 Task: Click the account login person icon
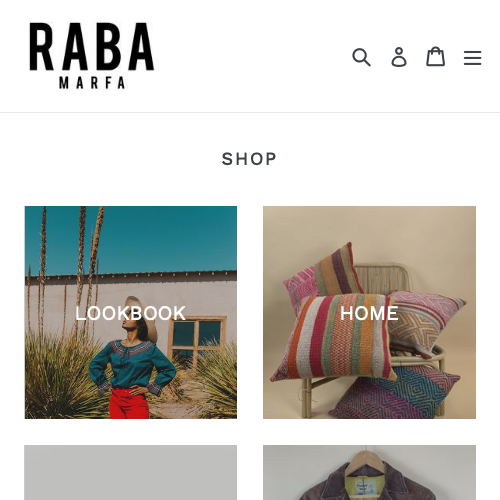pos(399,57)
